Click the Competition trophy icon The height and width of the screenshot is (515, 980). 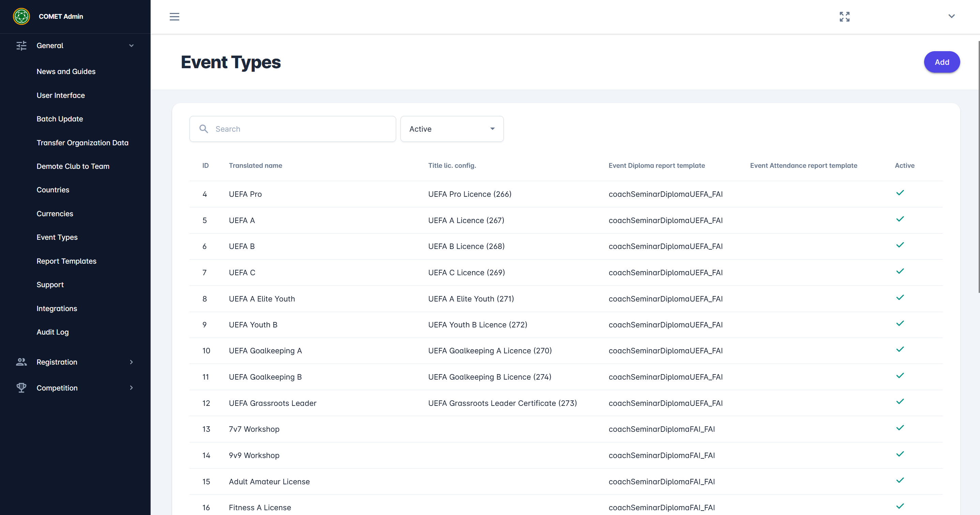coord(21,388)
